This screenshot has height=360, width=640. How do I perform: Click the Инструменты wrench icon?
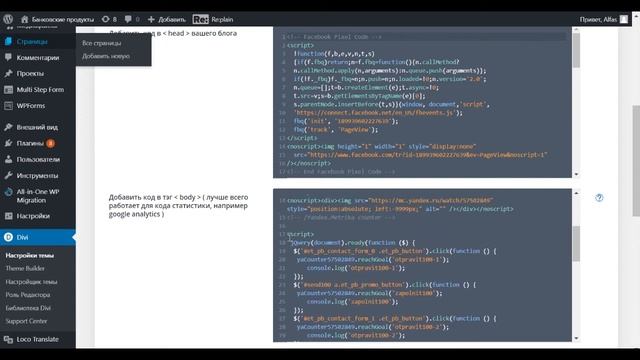pos(8,176)
